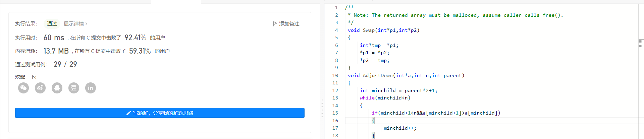Expand 显示详情 result details
This screenshot has width=644, height=139.
(x=75, y=24)
